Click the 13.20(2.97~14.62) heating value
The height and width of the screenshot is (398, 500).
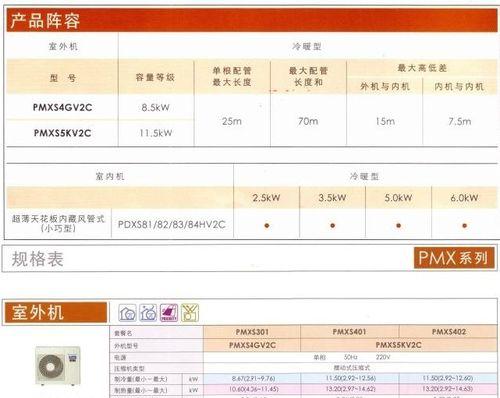(x=351, y=389)
